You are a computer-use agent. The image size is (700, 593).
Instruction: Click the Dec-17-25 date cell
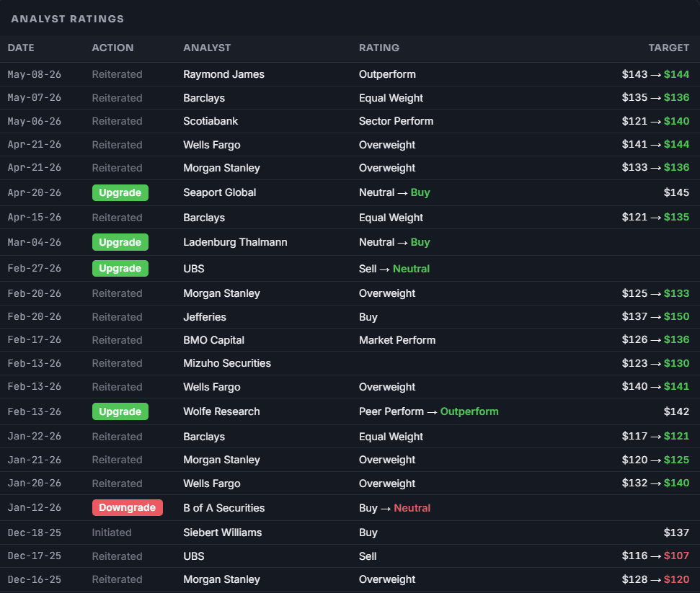click(x=35, y=556)
